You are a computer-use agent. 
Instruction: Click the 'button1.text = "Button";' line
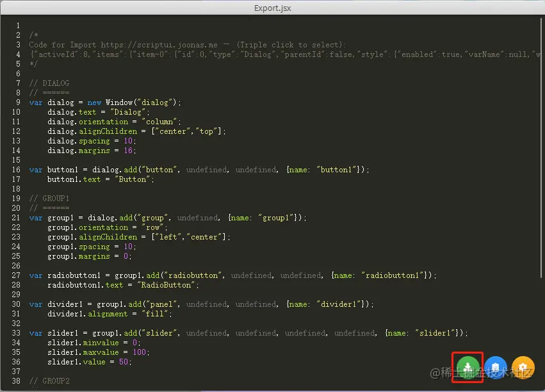101,179
